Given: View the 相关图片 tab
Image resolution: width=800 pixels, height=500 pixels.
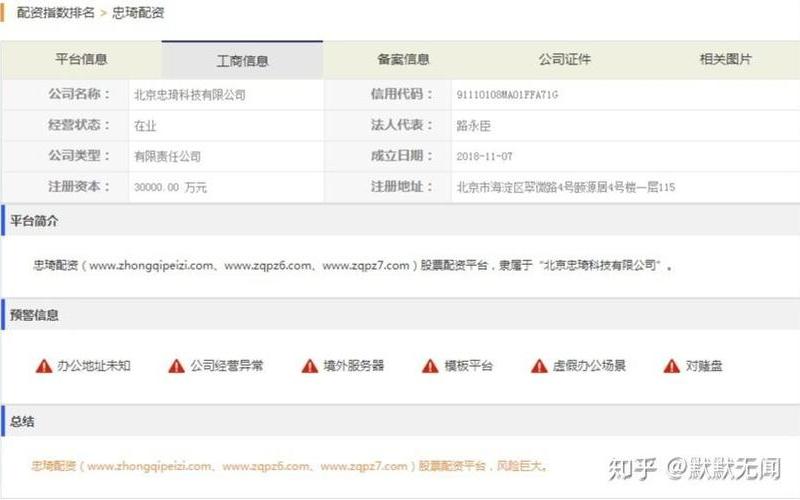Looking at the screenshot, I should tap(725, 60).
